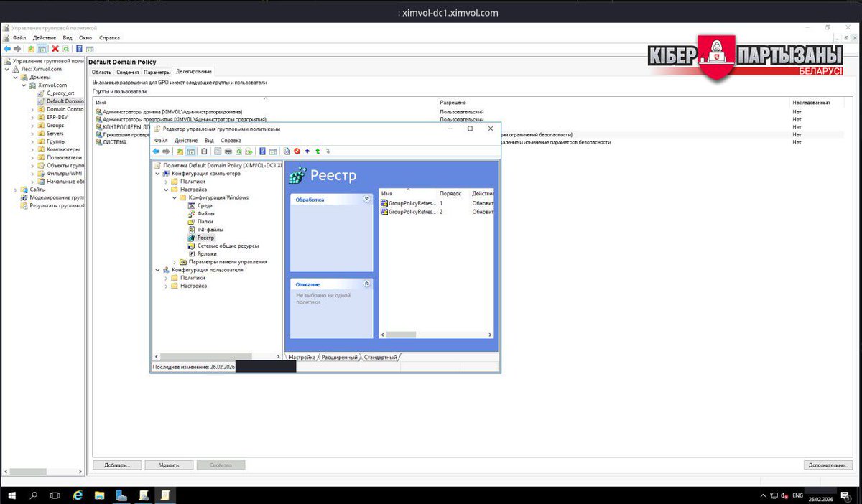Image resolution: width=862 pixels, height=504 pixels.
Task: Click taskbar search magnifier icon
Action: point(33,495)
